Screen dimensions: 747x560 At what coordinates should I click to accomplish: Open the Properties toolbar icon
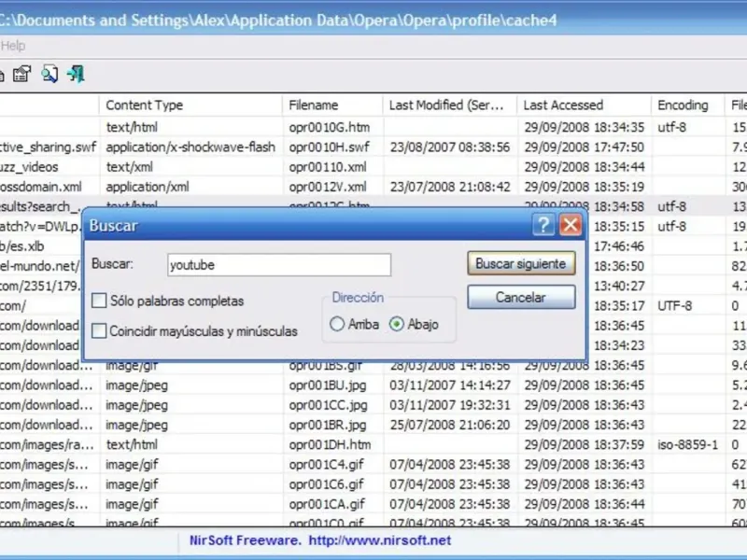click(x=21, y=75)
